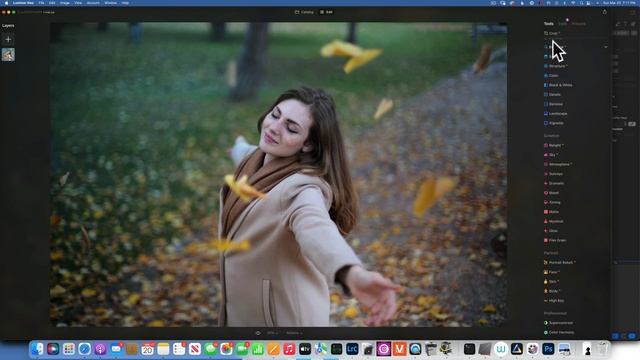Open the Help menu

pyautogui.click(x=125, y=3)
